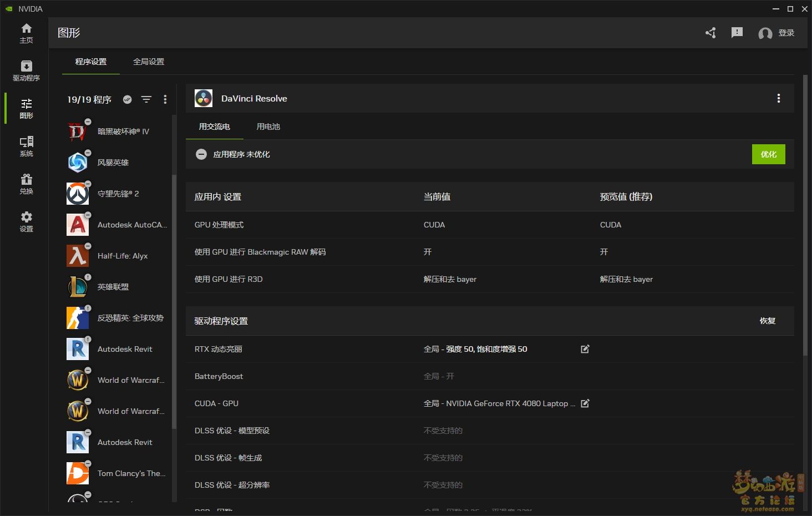Screen dimensions: 812x516
Task: Select the 用交流电 tab
Action: click(215, 127)
